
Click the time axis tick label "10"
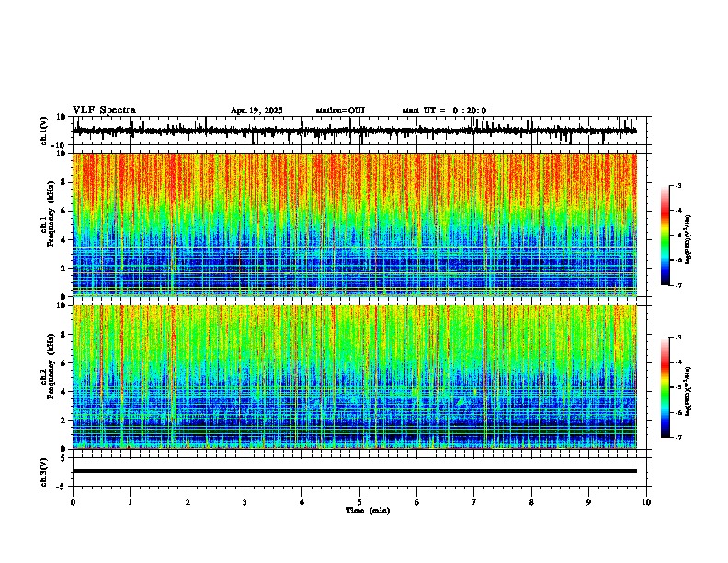pos(646,502)
